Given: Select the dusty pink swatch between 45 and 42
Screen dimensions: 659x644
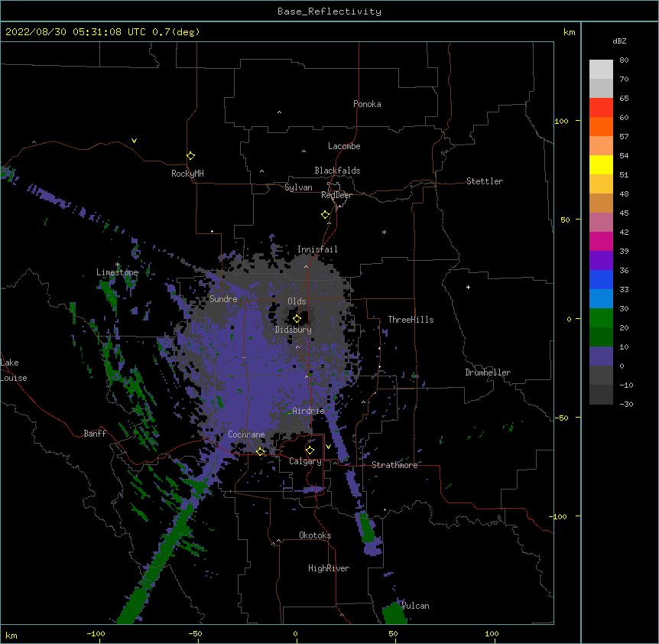Looking at the screenshot, I should pyautogui.click(x=601, y=222).
